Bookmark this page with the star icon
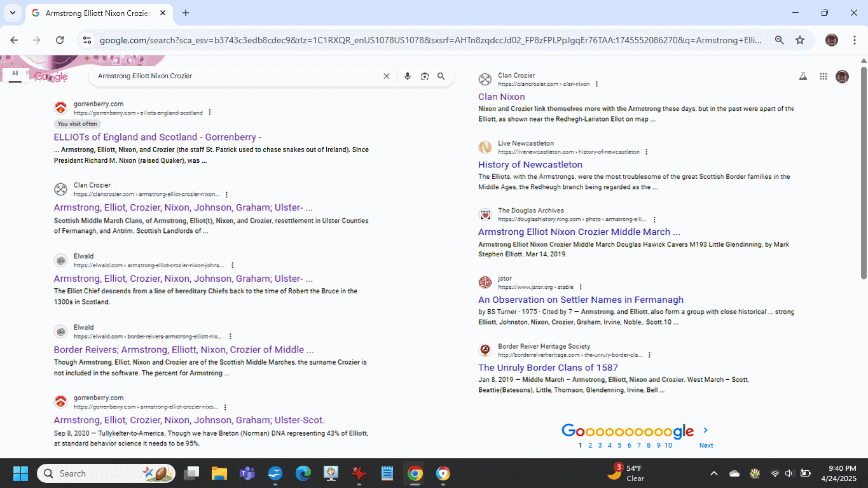868x488 pixels. click(800, 40)
